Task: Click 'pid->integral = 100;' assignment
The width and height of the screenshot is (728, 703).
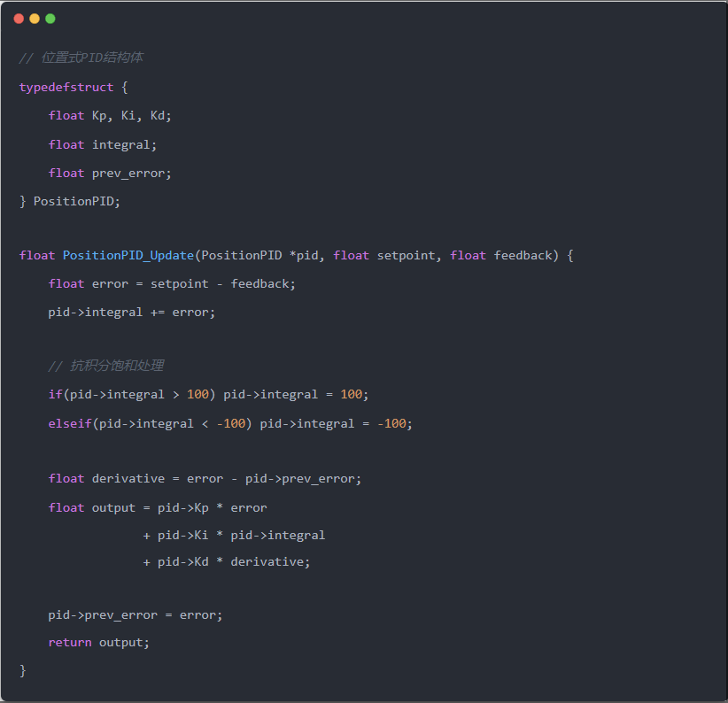Action: coord(296,394)
